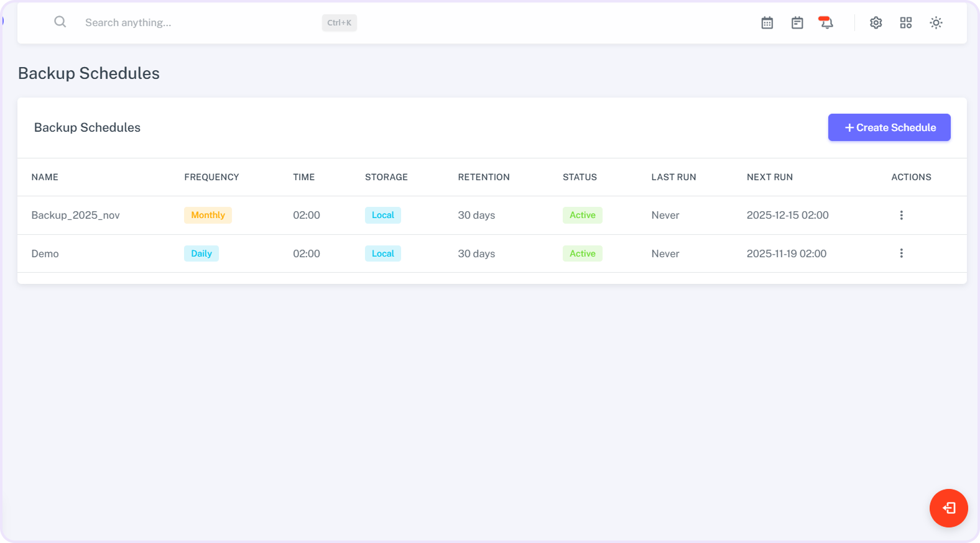Viewport: 980px width, 543px height.
Task: Toggle light/dark theme with sun icon
Action: point(935,23)
